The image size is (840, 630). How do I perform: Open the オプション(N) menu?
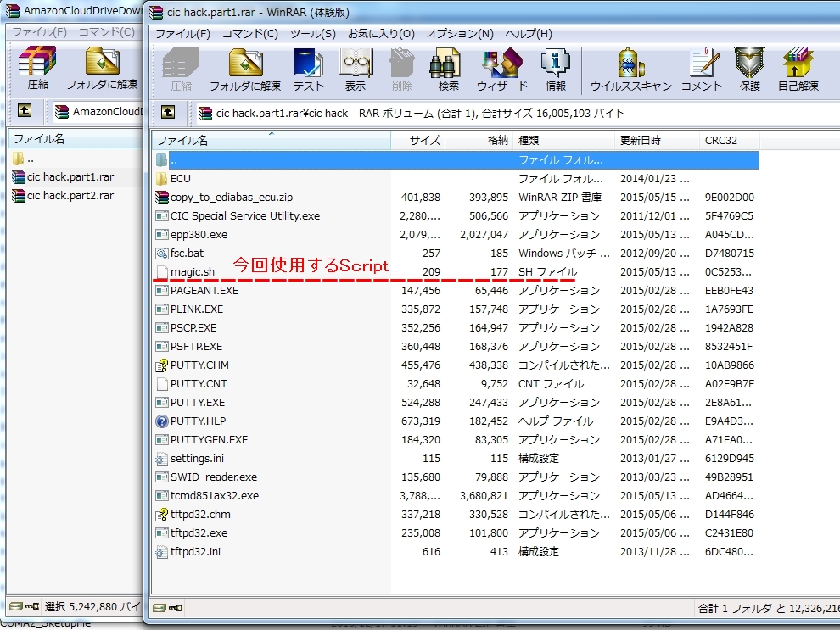click(460, 34)
